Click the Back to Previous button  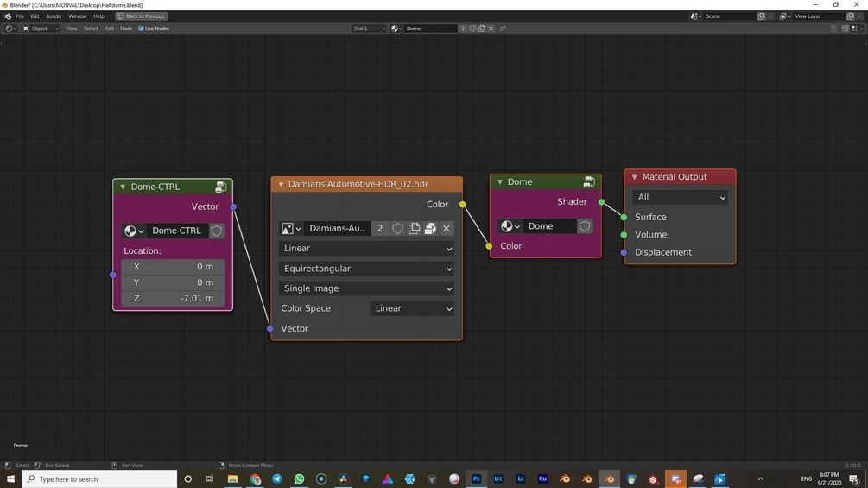tap(141, 16)
